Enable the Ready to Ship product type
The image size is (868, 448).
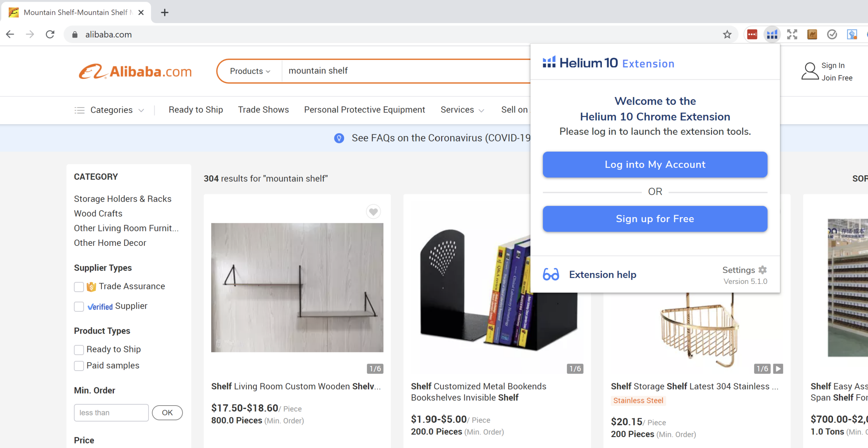pos(79,350)
